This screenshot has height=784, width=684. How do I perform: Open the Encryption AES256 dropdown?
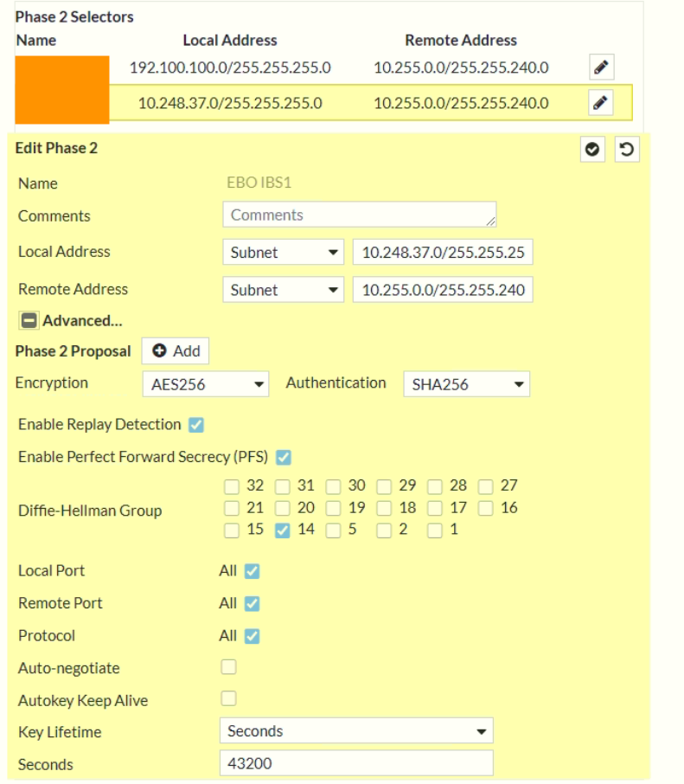pyautogui.click(x=206, y=384)
